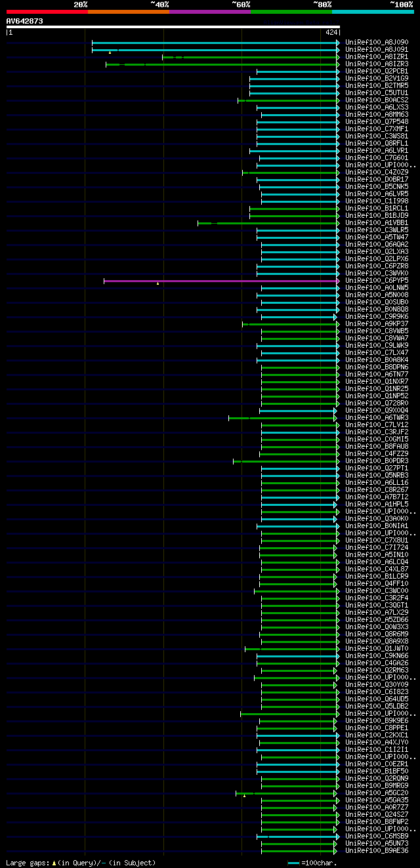Select the UniRef100_B0NIA1 label
Image resolution: width=420 pixels, height=868 pixels.
[377, 526]
